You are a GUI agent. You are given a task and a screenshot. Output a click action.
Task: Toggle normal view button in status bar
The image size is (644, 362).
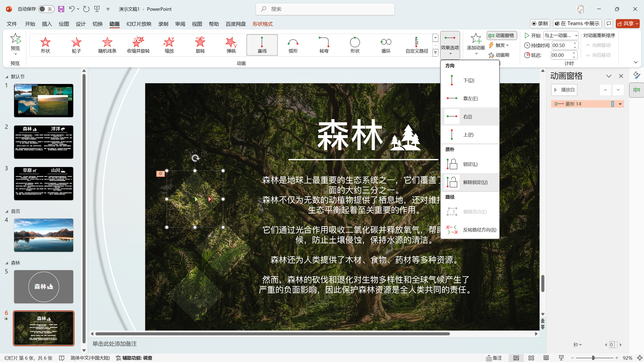tap(516, 358)
